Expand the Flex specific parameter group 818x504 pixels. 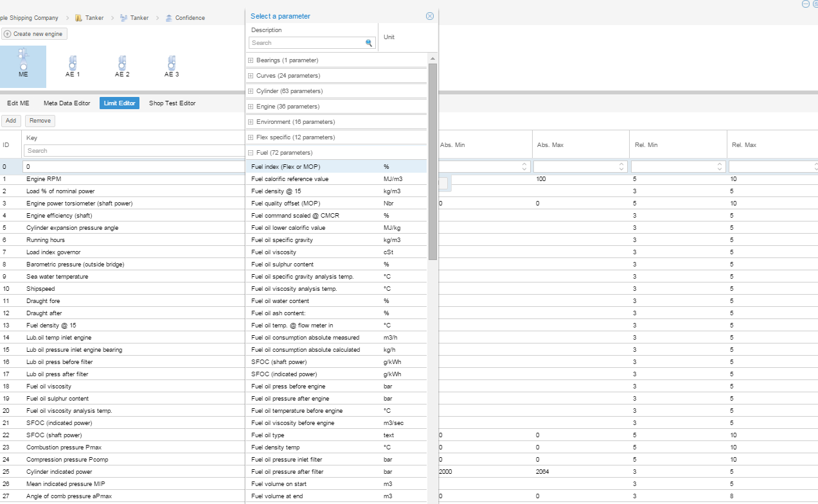click(251, 137)
